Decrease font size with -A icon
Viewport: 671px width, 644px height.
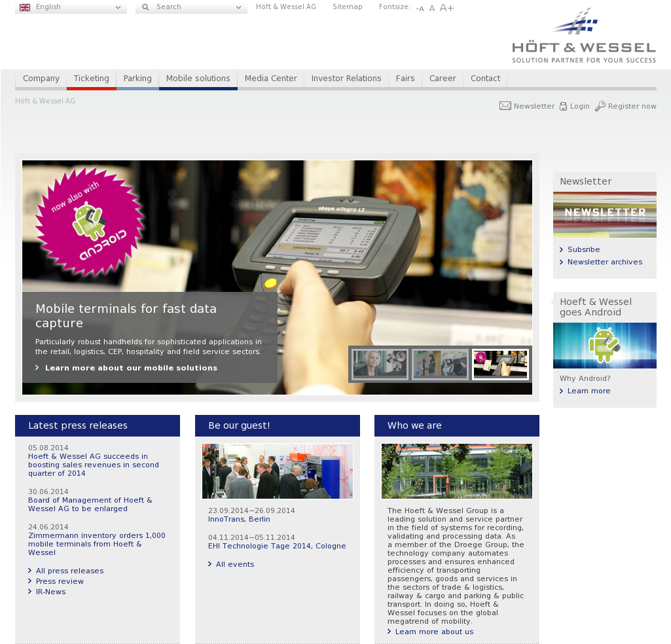420,9
